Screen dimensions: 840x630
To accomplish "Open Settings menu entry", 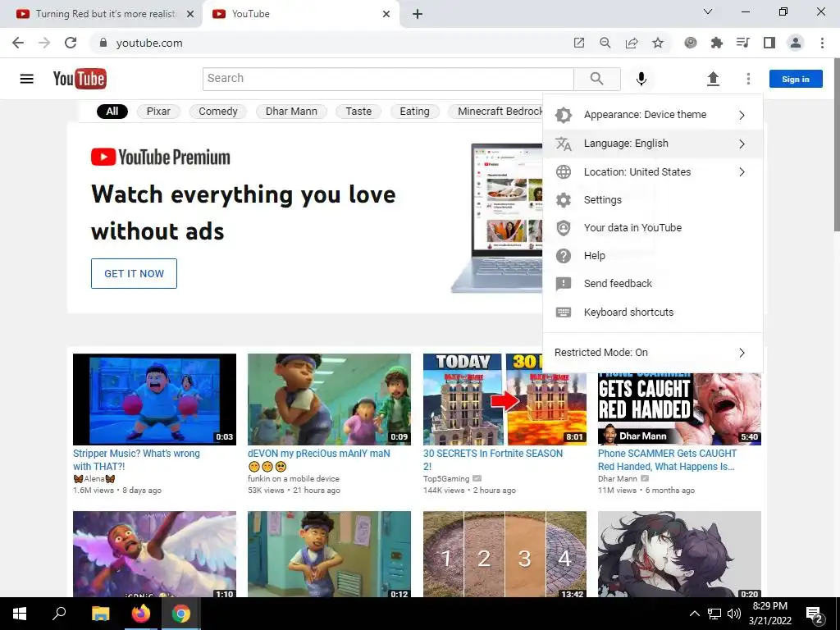I will click(652, 200).
